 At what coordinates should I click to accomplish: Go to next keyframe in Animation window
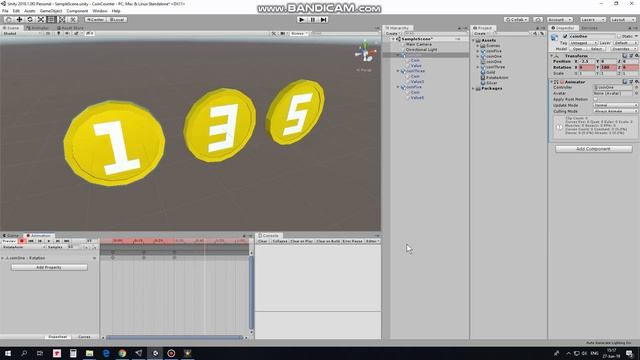(x=58, y=241)
